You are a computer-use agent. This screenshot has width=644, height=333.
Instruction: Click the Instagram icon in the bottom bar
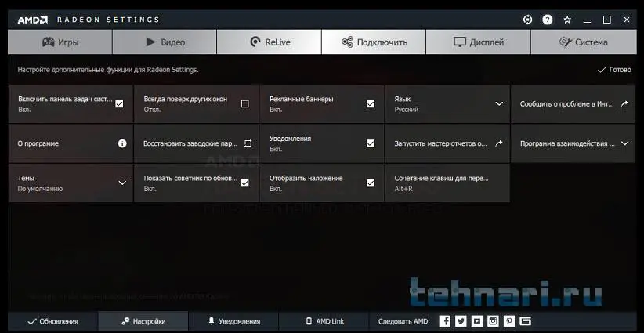(x=493, y=321)
